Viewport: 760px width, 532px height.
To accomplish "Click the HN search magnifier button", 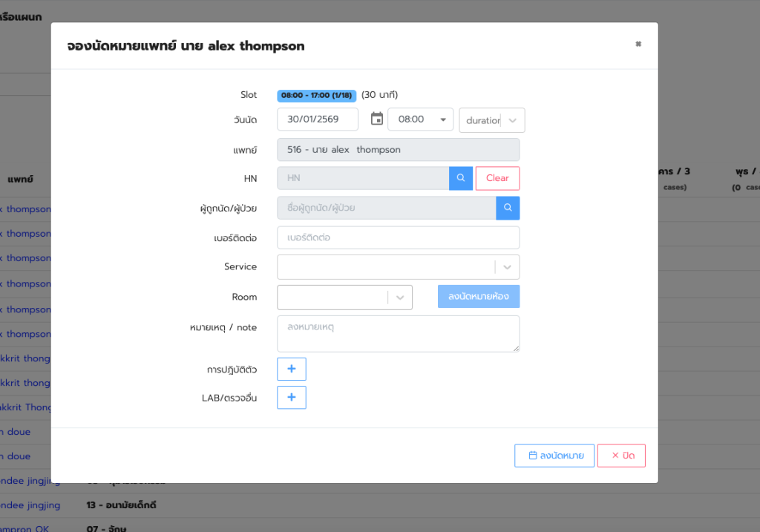I will point(460,178).
